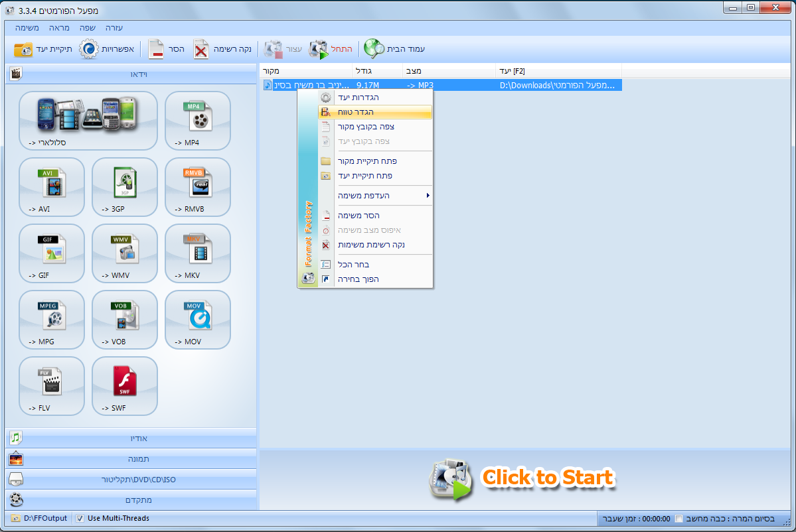The width and height of the screenshot is (796, 532).
Task: Open the Help menu (עזרה)
Action: 114,28
